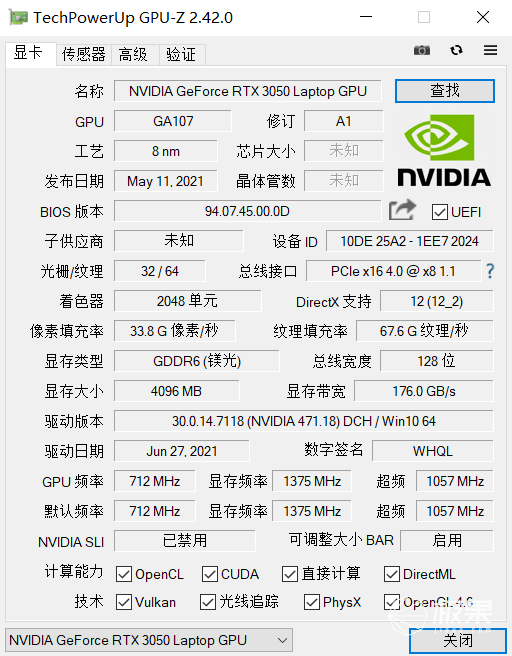Click shaders value 2048 单元
The height and width of the screenshot is (656, 512).
(187, 301)
